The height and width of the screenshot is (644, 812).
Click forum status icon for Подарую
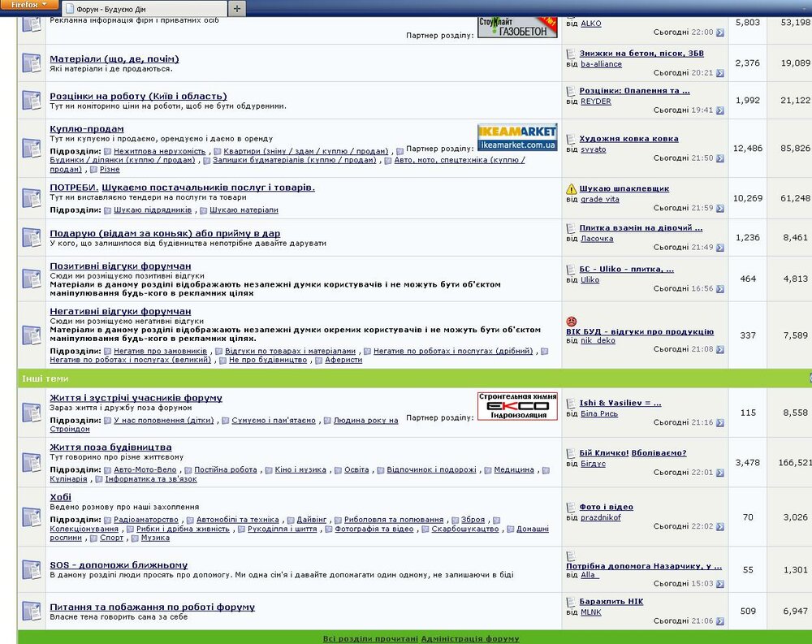click(x=32, y=237)
